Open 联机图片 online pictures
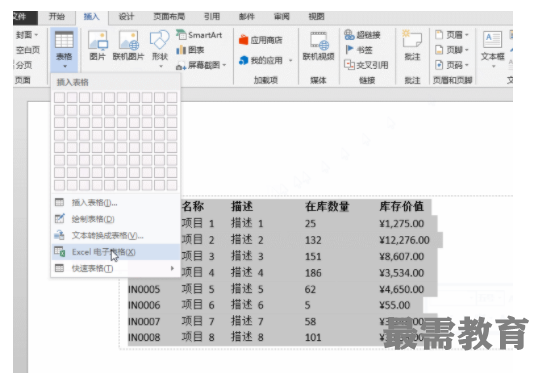Viewport: 535px width, 373px height. [128, 45]
